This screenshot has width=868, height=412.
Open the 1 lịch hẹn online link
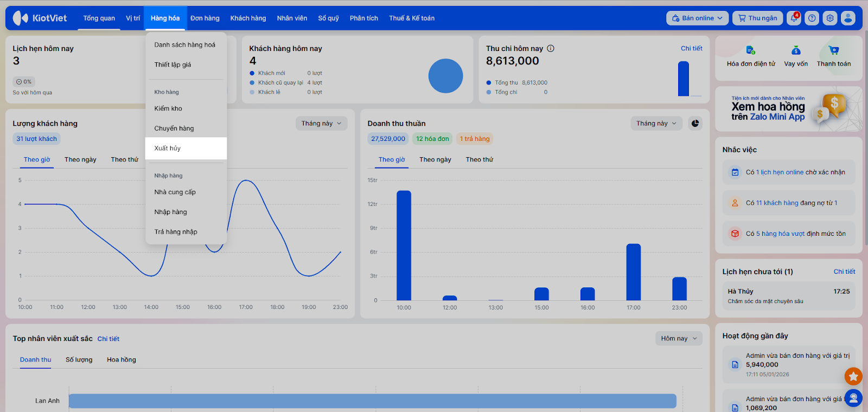[x=780, y=172]
